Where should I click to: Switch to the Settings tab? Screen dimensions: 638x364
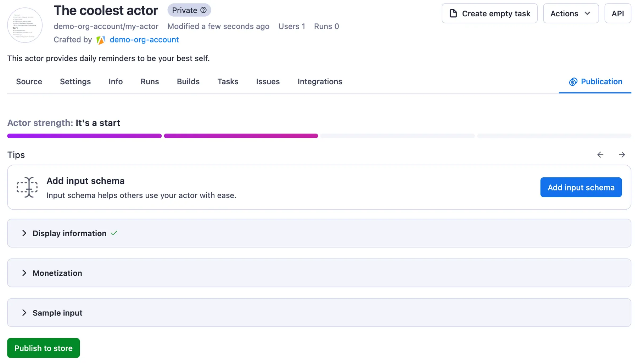(75, 82)
